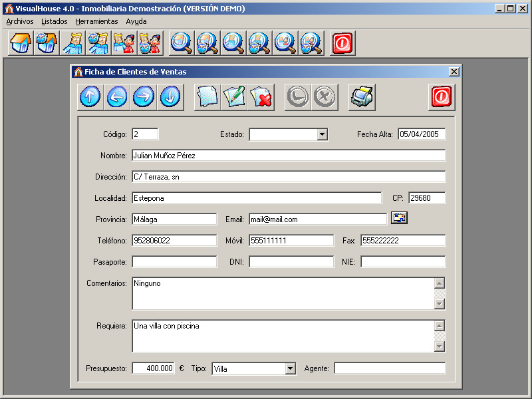Click send-email icon next to Email field
The height and width of the screenshot is (399, 532).
[x=399, y=218]
